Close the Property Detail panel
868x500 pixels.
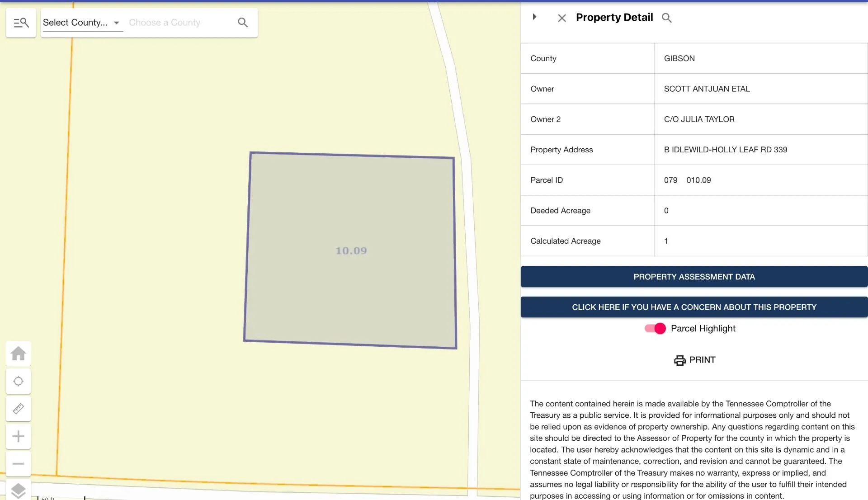[x=562, y=18]
